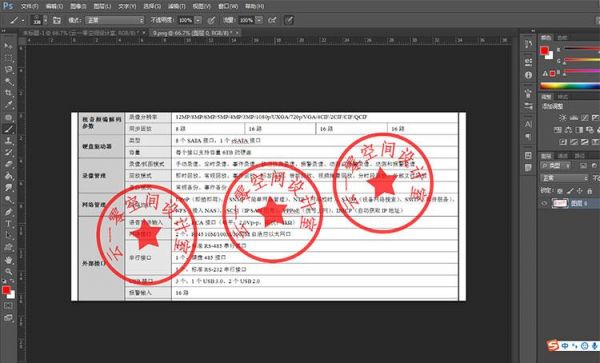Select the Brush tool in the toolbox

(x=8, y=129)
